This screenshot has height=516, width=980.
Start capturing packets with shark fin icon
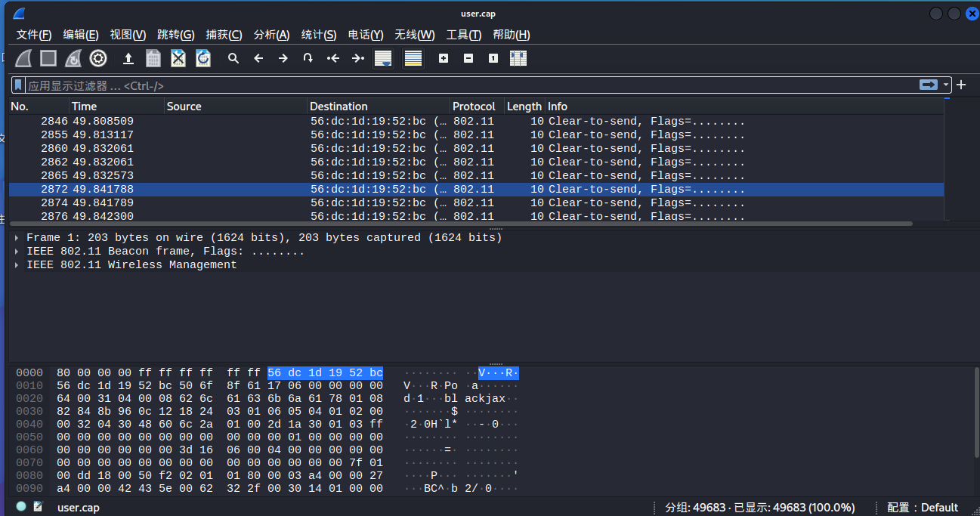point(23,58)
